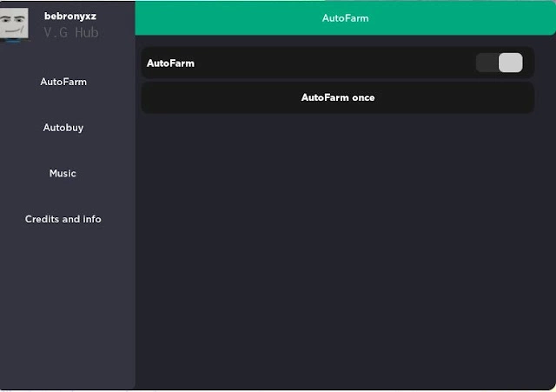Click the light gray toggle knob
Viewport: 556px width, 392px height.
click(x=510, y=63)
